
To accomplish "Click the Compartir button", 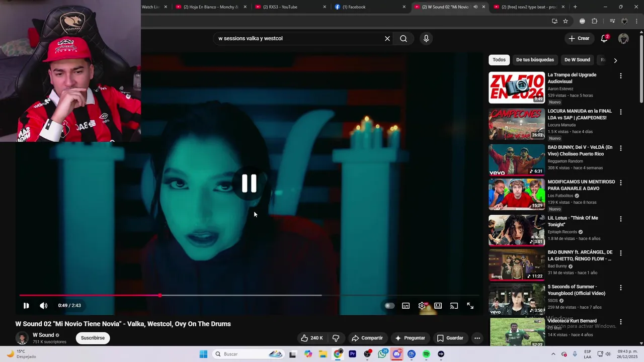I will click(x=367, y=338).
